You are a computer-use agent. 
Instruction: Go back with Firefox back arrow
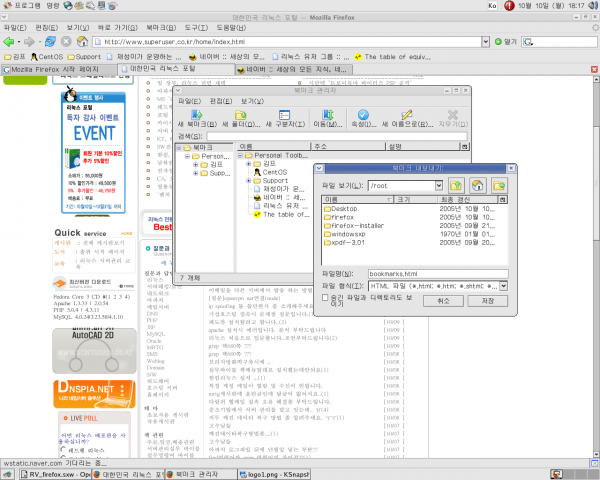(8, 41)
